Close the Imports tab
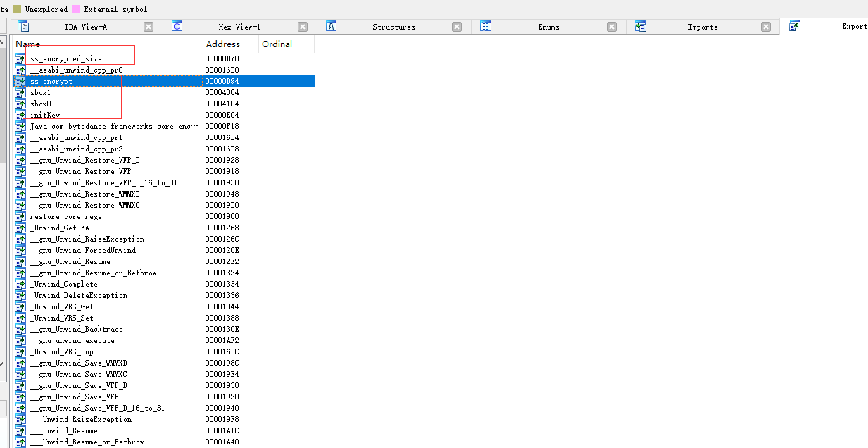 [x=766, y=27]
